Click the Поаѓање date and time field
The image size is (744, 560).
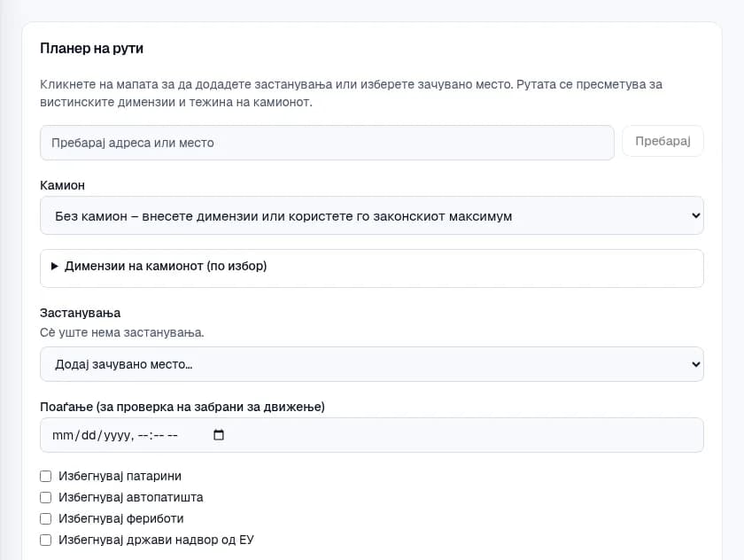371,435
